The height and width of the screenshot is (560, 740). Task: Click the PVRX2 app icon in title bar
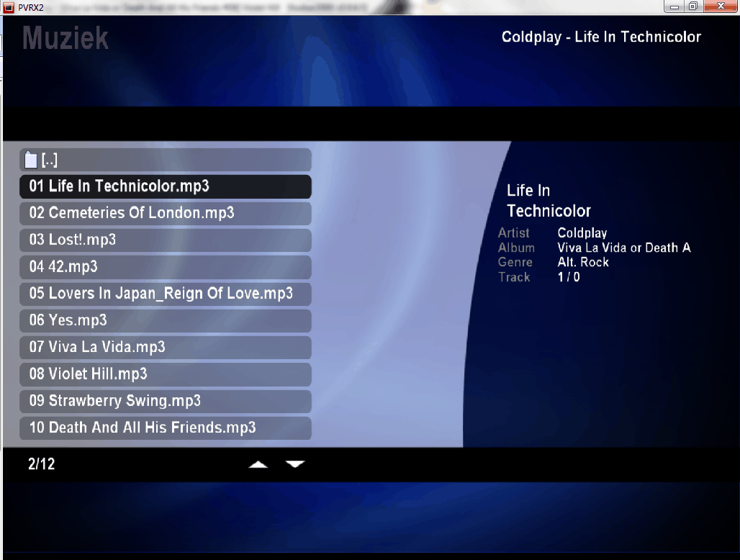[9, 7]
